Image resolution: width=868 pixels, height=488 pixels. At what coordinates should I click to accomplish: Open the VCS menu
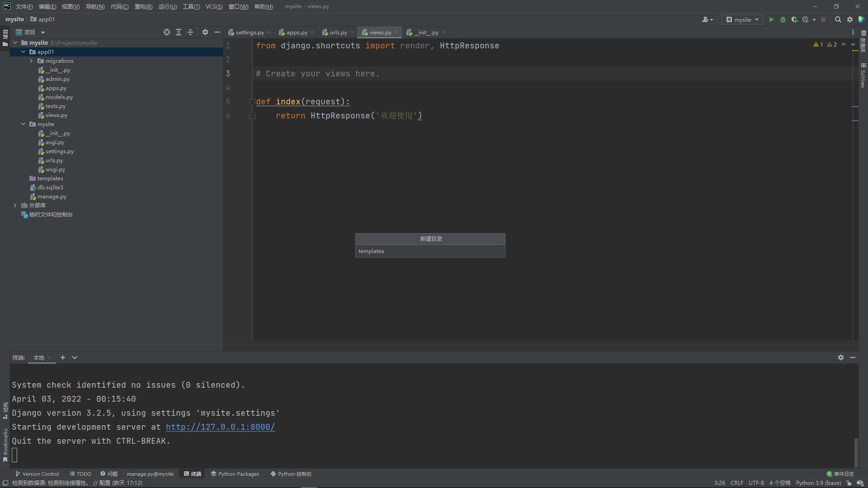(x=214, y=6)
